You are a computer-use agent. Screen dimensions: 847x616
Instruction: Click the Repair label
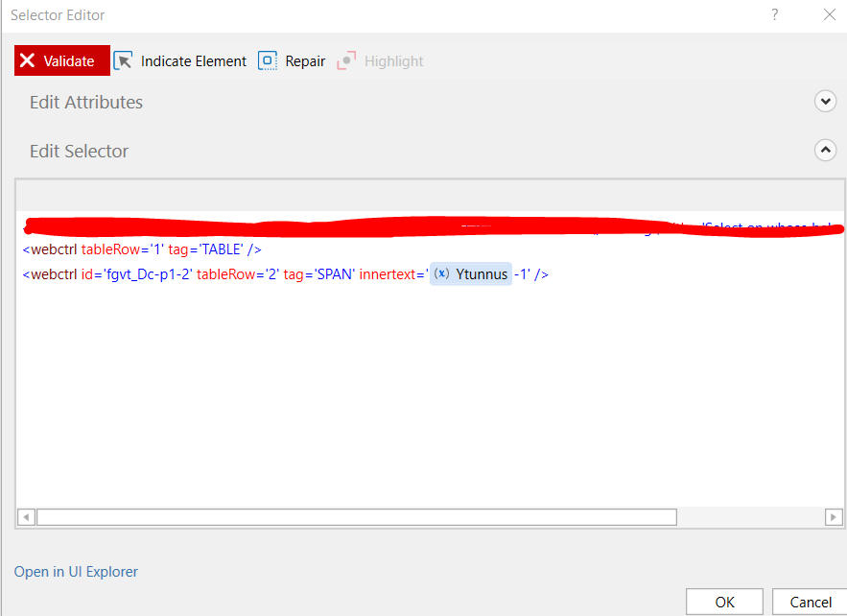pyautogui.click(x=305, y=61)
